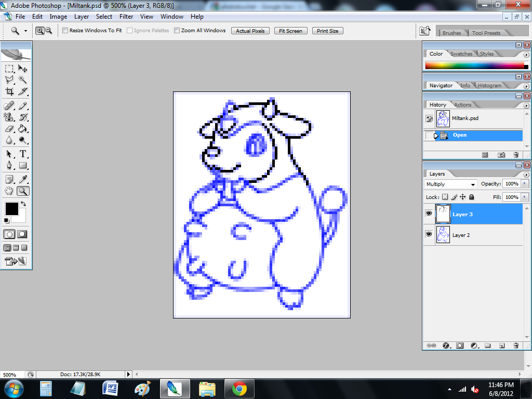
Task: Click the Actual Pixels button
Action: click(x=250, y=31)
